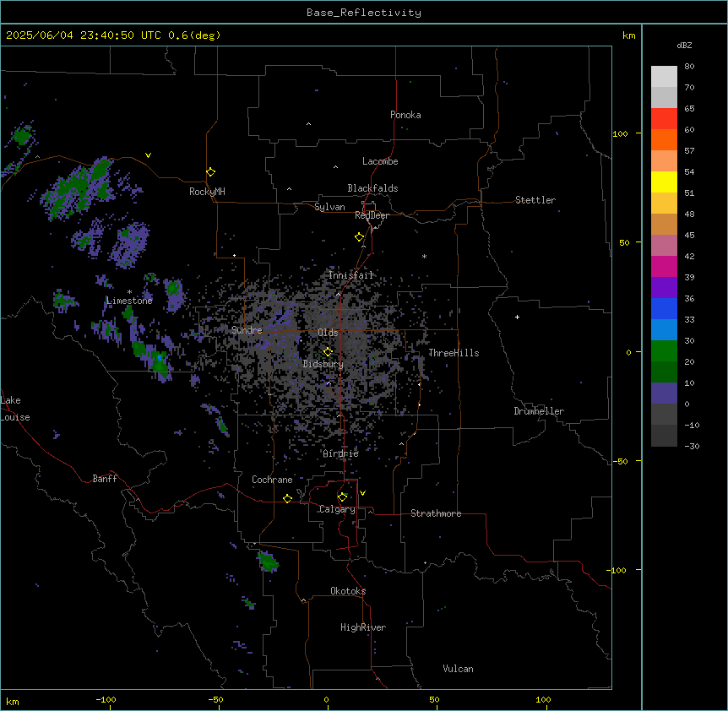Click the Cochrane town label
The width and height of the screenshot is (728, 711).
[x=272, y=480]
